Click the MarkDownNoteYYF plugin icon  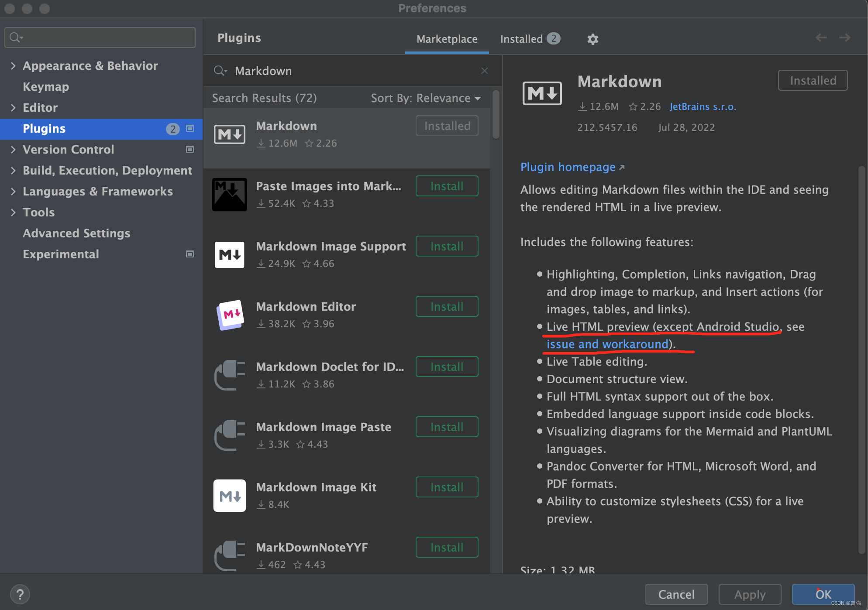click(229, 556)
